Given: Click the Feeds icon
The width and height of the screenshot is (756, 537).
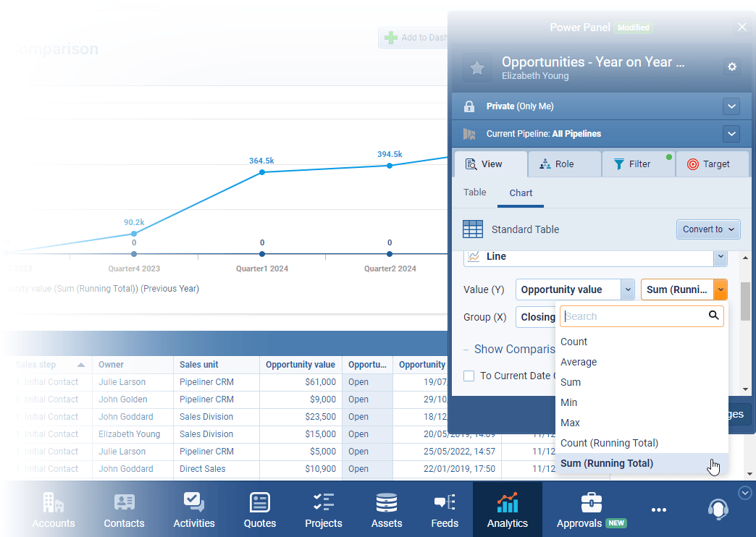Looking at the screenshot, I should (x=444, y=504).
